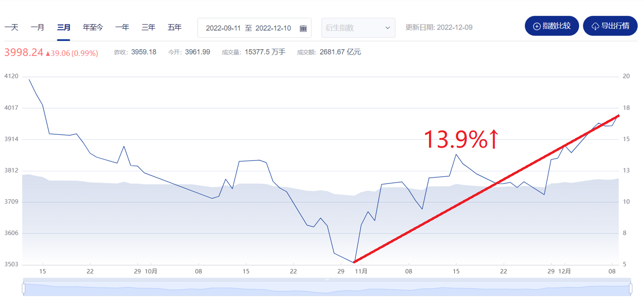Click the 导出行情 button
644x302 pixels.
(610, 26)
